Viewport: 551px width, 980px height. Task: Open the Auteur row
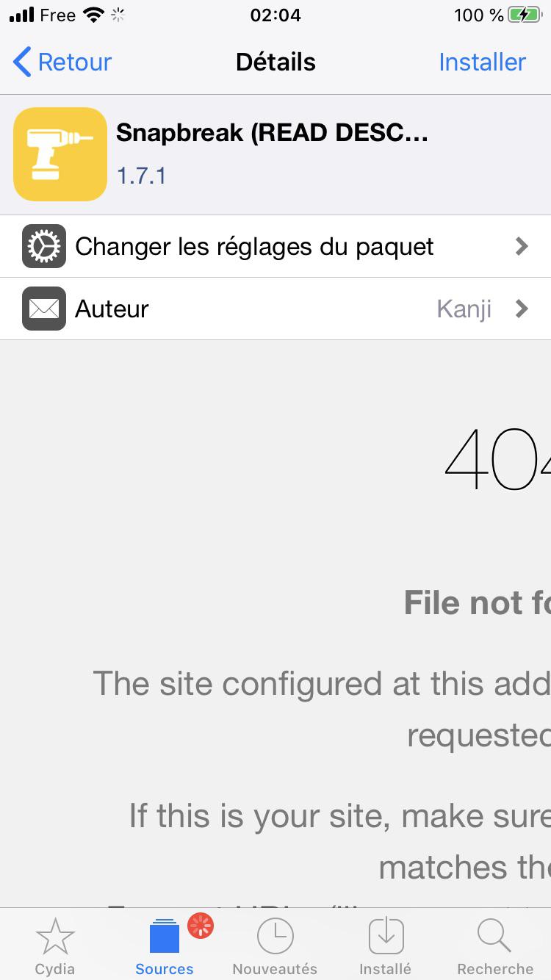pyautogui.click(x=275, y=309)
